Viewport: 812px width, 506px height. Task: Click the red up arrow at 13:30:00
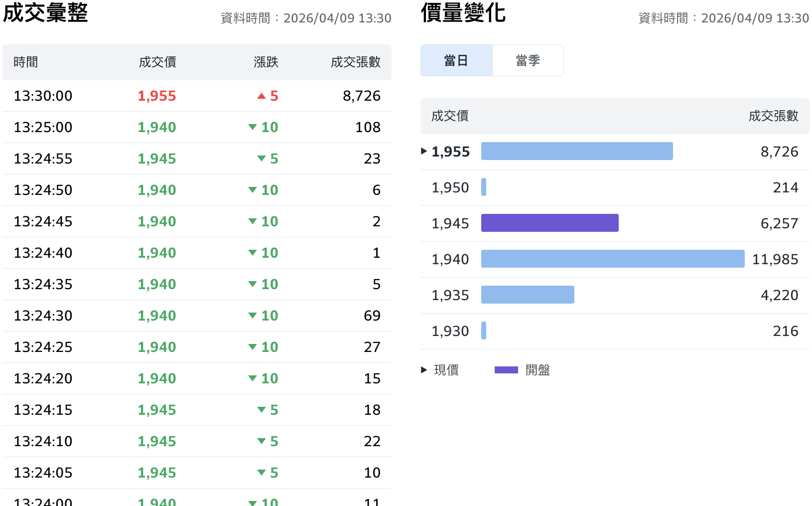click(x=261, y=96)
